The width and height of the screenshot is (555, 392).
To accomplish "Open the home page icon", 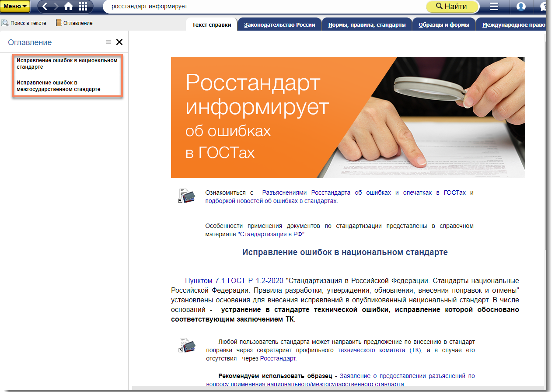I will click(x=69, y=7).
